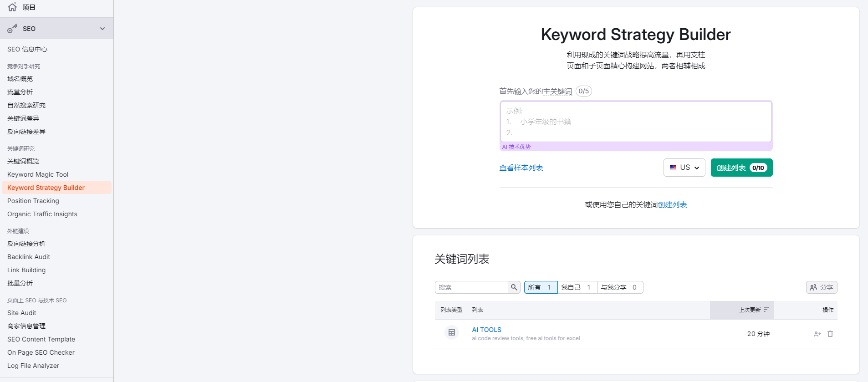Click the 列表类型 column header
868x382 pixels.
pos(451,310)
